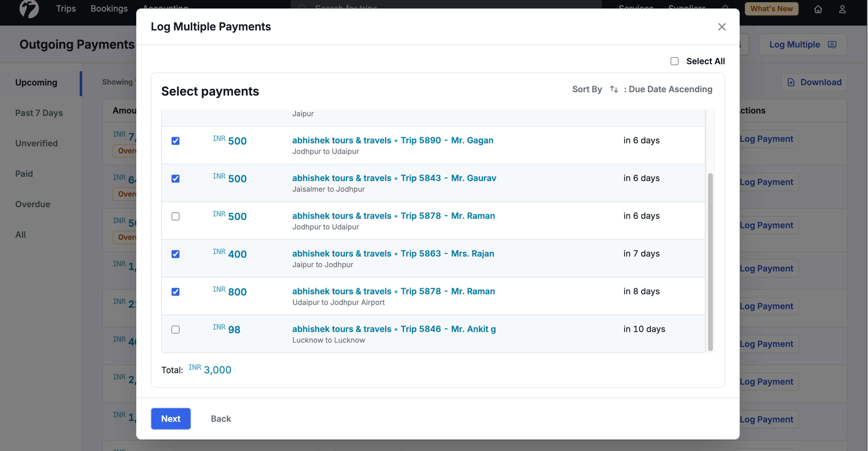The height and width of the screenshot is (451, 868).
Task: Close the Log Multiple Payments dialog
Action: 721,27
